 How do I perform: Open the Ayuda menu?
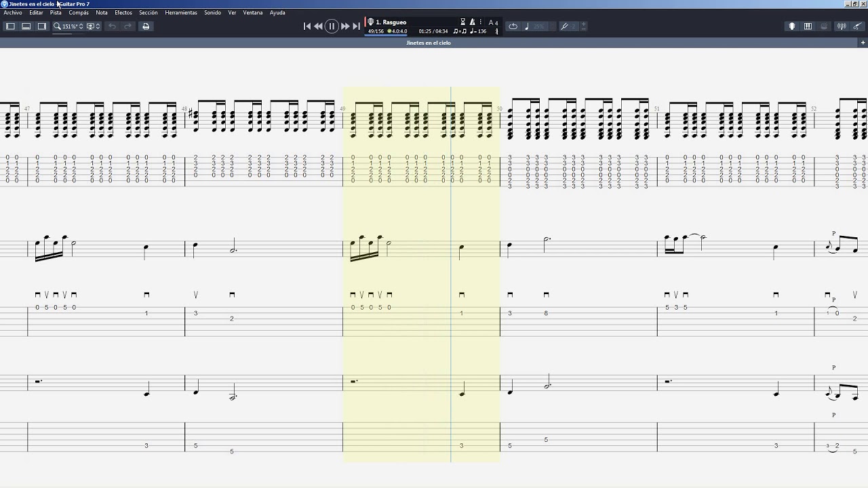[277, 12]
